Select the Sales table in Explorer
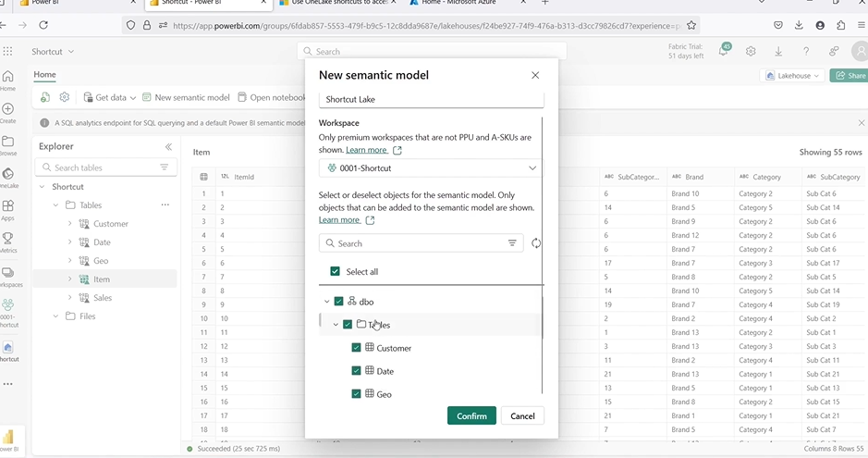Viewport: 868px width, 458px height. [x=103, y=298]
